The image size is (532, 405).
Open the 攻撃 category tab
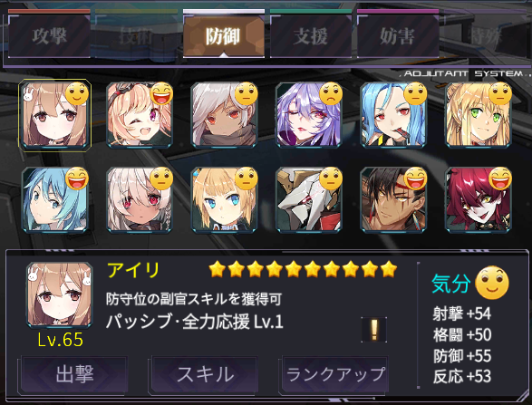(x=49, y=35)
